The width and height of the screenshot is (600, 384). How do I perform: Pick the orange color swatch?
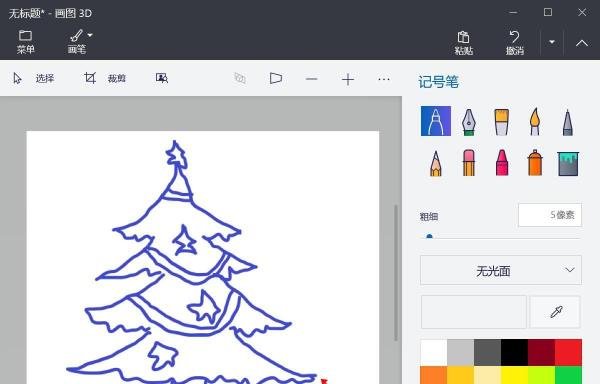coord(434,375)
